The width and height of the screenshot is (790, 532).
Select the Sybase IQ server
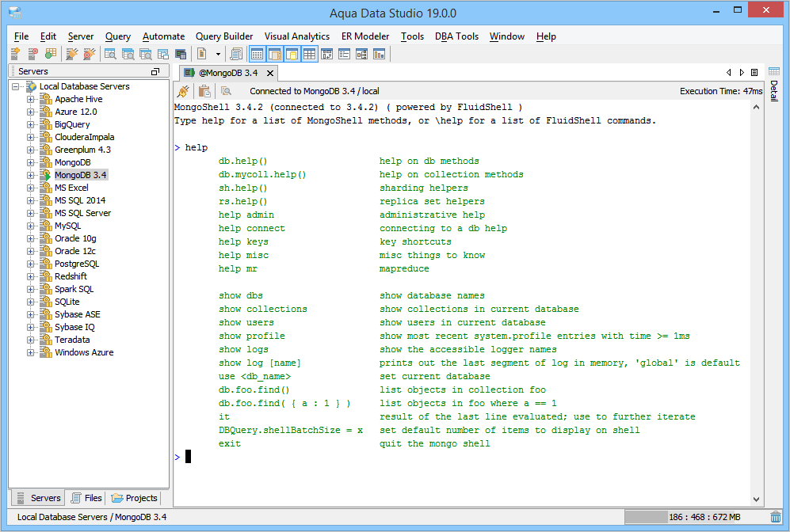74,327
